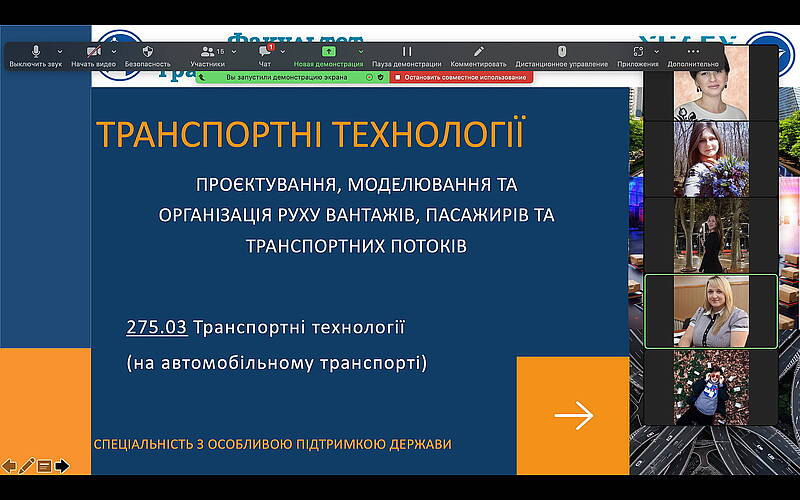Click underlined 275.03 code on slide
800x500 pixels.
tap(157, 327)
